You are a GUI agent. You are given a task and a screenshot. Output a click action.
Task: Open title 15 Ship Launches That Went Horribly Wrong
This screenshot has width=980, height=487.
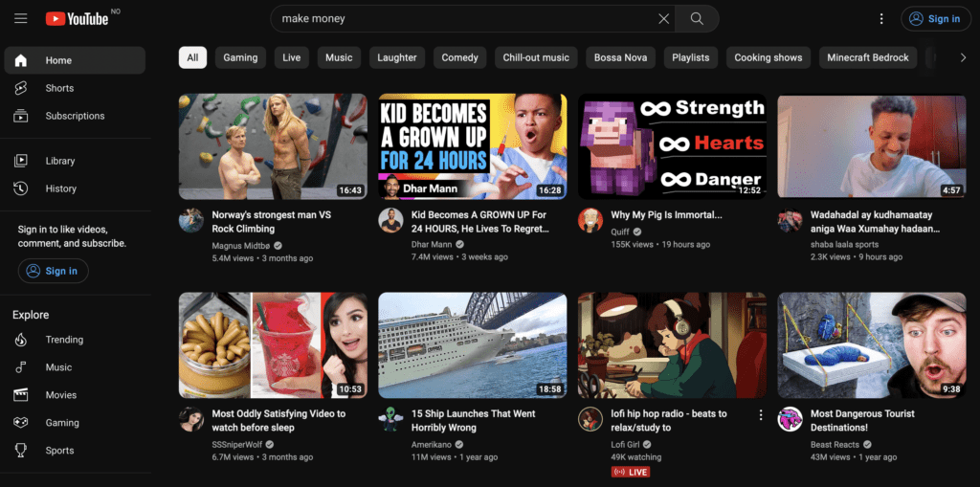[473, 421]
